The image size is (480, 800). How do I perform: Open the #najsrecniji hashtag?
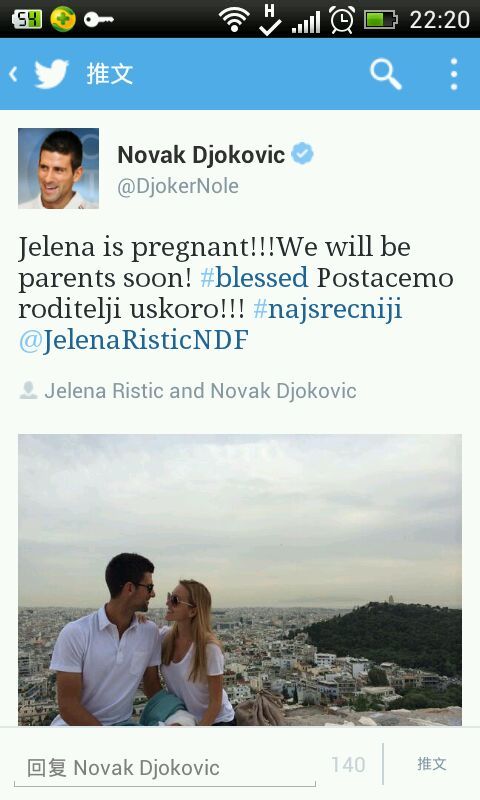(x=327, y=310)
